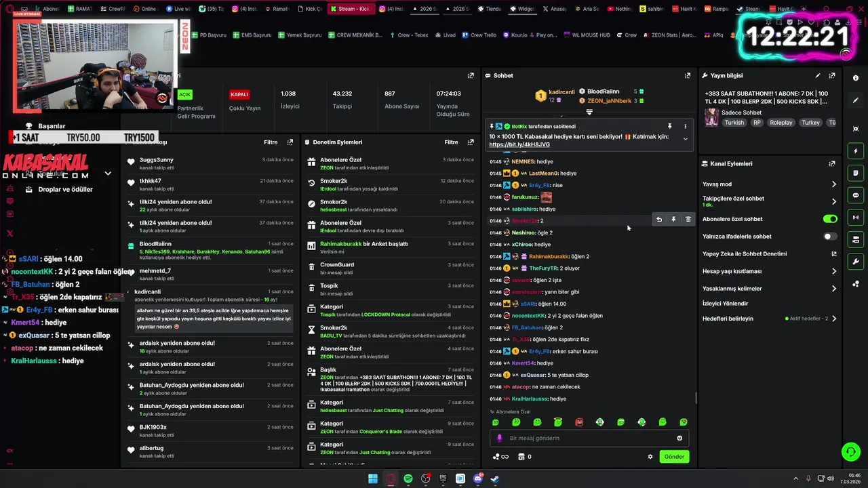Click the CrownGuard moderation entry
Viewport: 868px width, 488px height.
pos(391,268)
